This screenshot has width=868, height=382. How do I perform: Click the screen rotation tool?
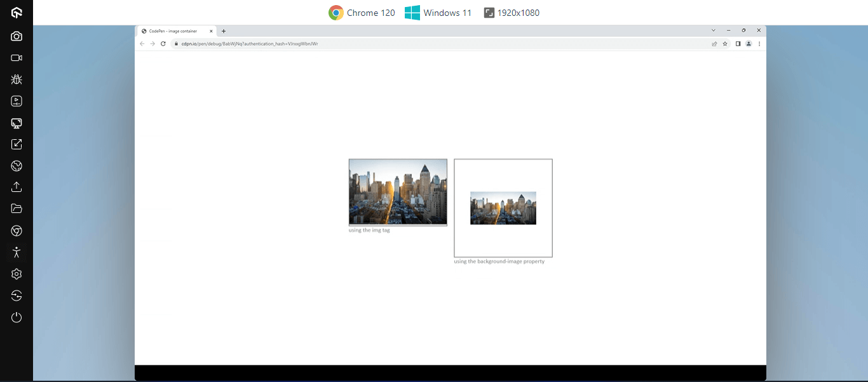(16, 296)
